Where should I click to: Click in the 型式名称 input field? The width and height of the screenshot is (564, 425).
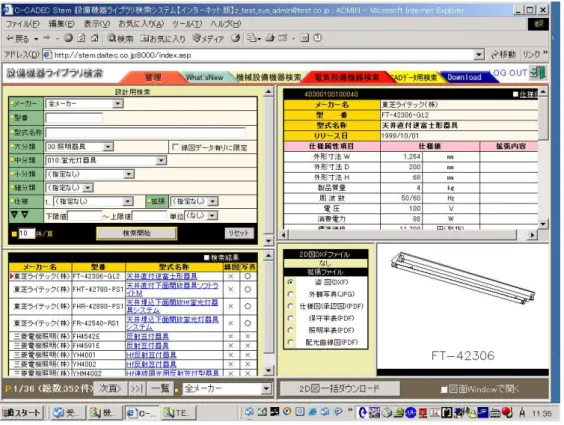[x=145, y=132]
